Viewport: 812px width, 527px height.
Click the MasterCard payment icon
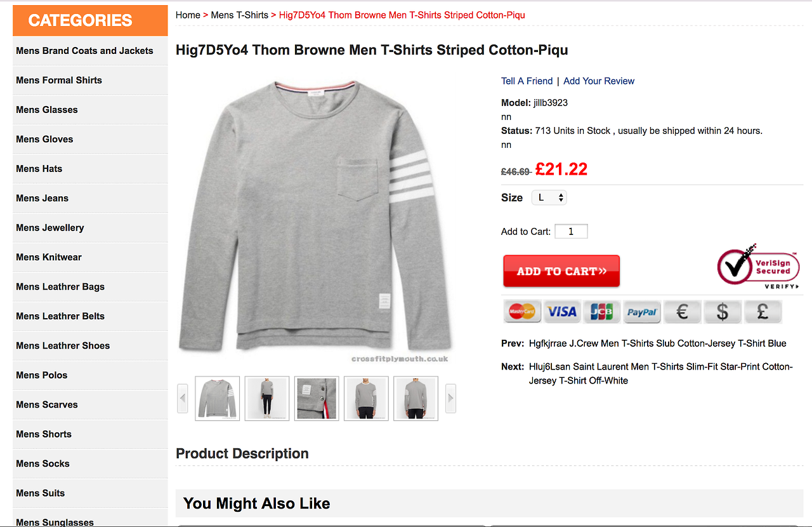tap(522, 312)
